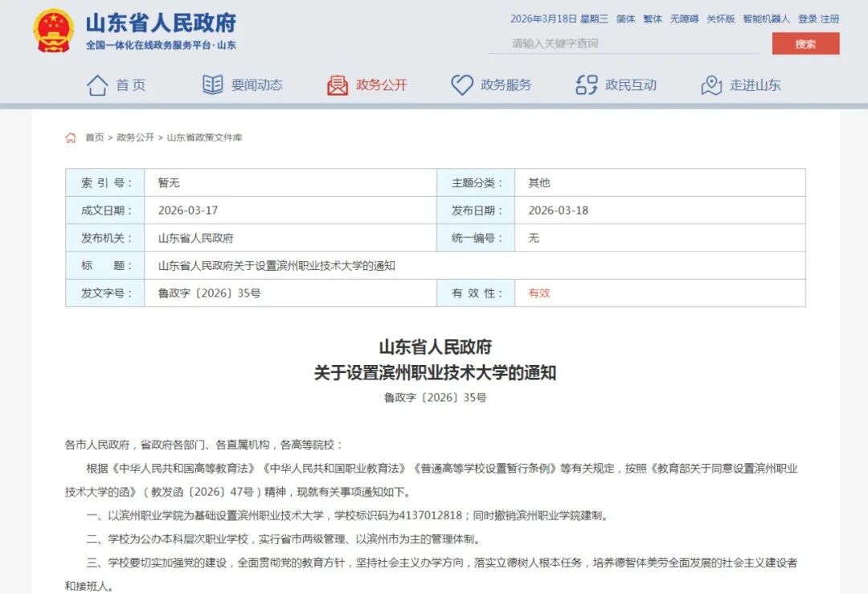Open 政务公开 in the breadcrumb

(135, 137)
